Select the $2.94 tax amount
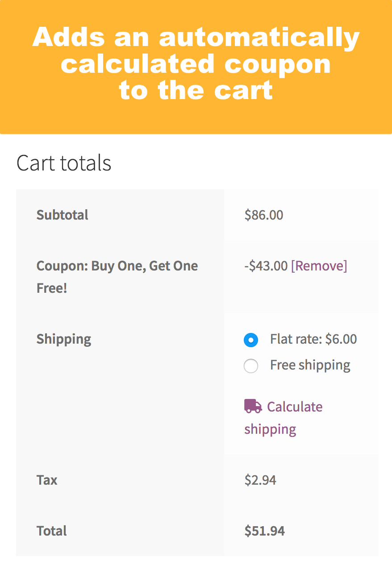The width and height of the screenshot is (392, 565). (260, 480)
